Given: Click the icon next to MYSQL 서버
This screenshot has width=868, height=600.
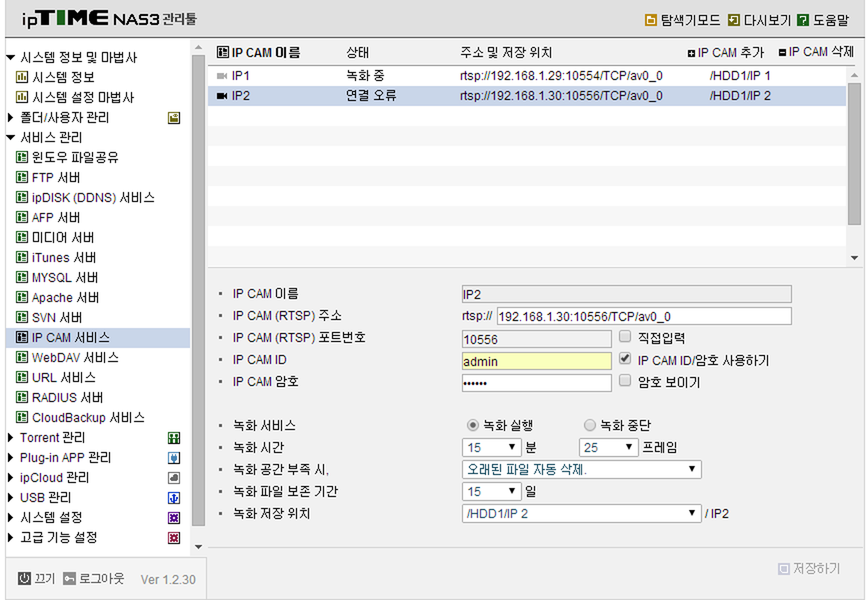Looking at the screenshot, I should coord(22,277).
